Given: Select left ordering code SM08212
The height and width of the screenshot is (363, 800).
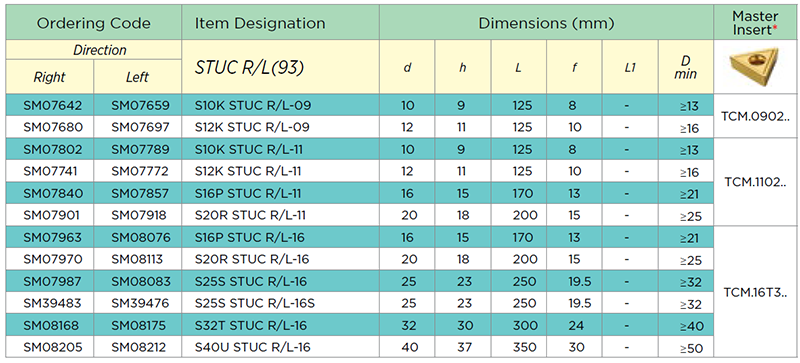Looking at the screenshot, I should pyautogui.click(x=138, y=348).
